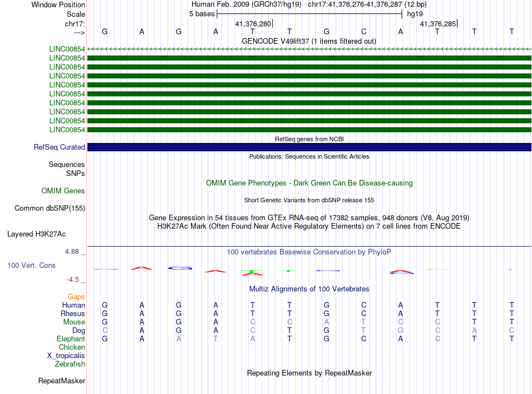
Task: Click Short Genetic Variants from dbSNP title
Action: coord(309,200)
